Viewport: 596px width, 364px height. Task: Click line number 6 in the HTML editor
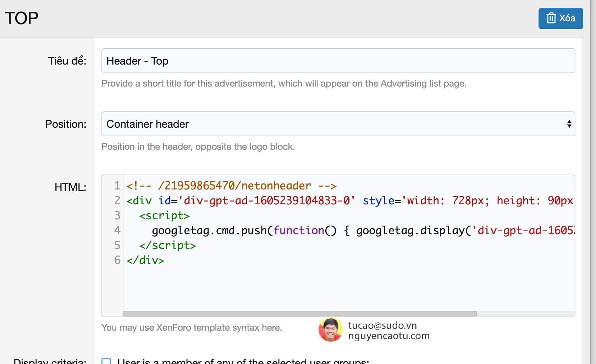[116, 260]
